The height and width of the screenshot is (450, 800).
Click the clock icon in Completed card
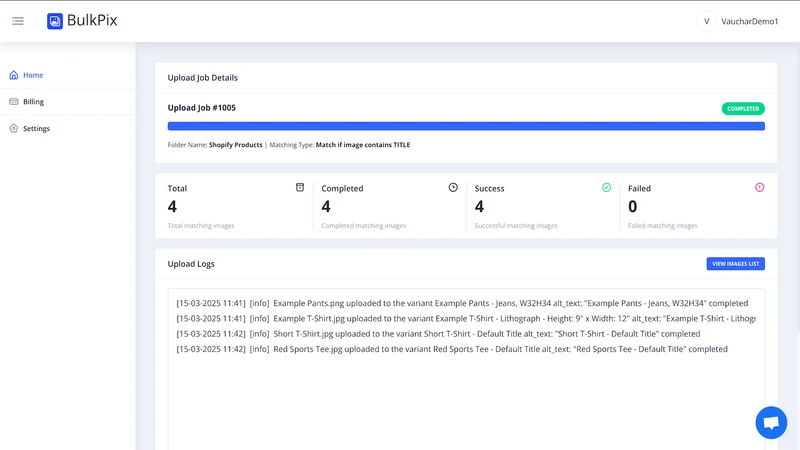(453, 188)
